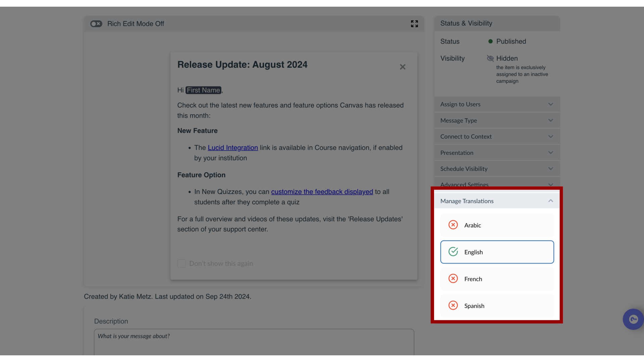The height and width of the screenshot is (362, 644).
Task: Click the Published status icon
Action: point(490,41)
